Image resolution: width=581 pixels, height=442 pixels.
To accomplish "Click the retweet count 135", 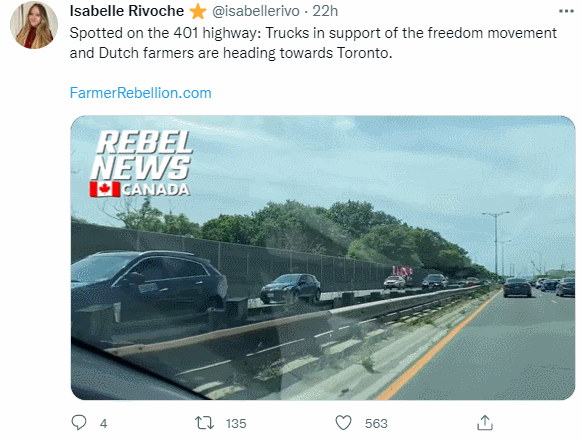I will click(236, 423).
